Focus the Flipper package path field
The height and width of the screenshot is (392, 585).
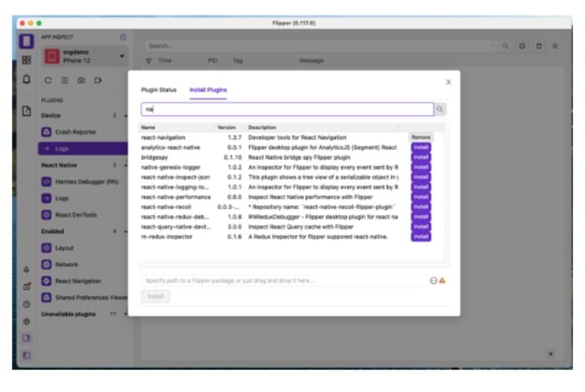(x=284, y=281)
